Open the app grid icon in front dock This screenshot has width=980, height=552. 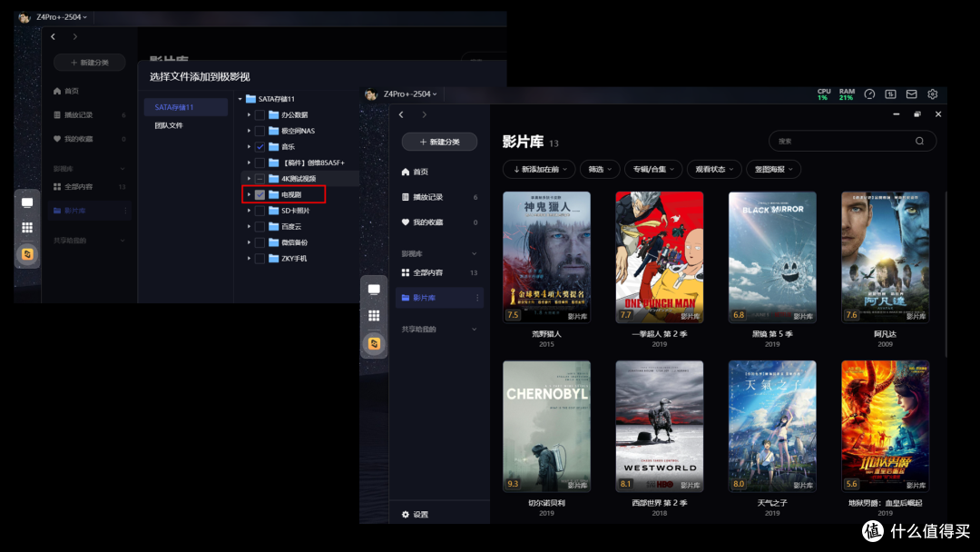pyautogui.click(x=374, y=316)
